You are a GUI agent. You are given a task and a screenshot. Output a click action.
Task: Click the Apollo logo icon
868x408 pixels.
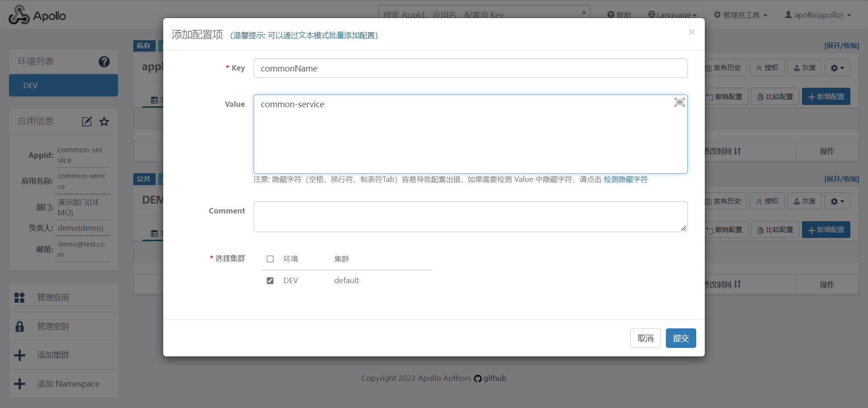(x=19, y=15)
